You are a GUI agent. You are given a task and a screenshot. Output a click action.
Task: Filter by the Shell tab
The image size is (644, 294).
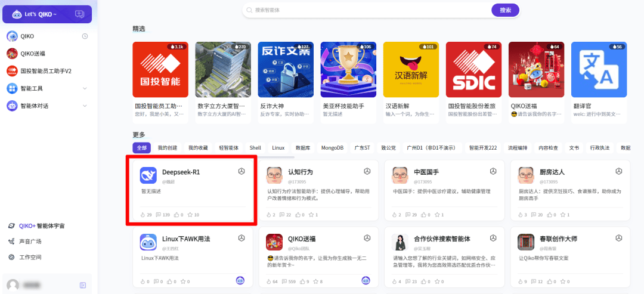pos(255,148)
